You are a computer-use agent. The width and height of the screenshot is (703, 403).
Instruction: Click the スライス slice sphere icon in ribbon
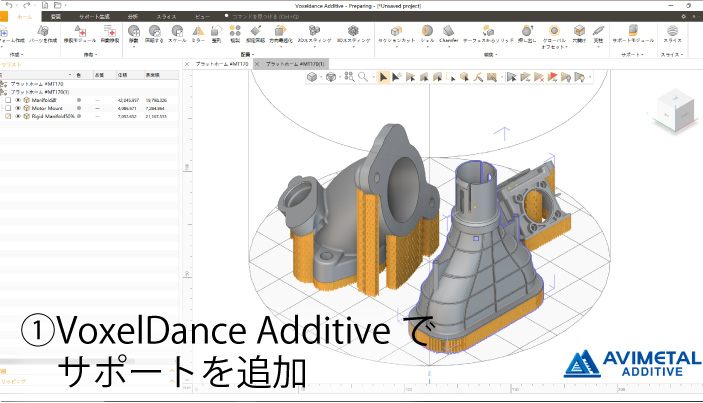[x=672, y=30]
